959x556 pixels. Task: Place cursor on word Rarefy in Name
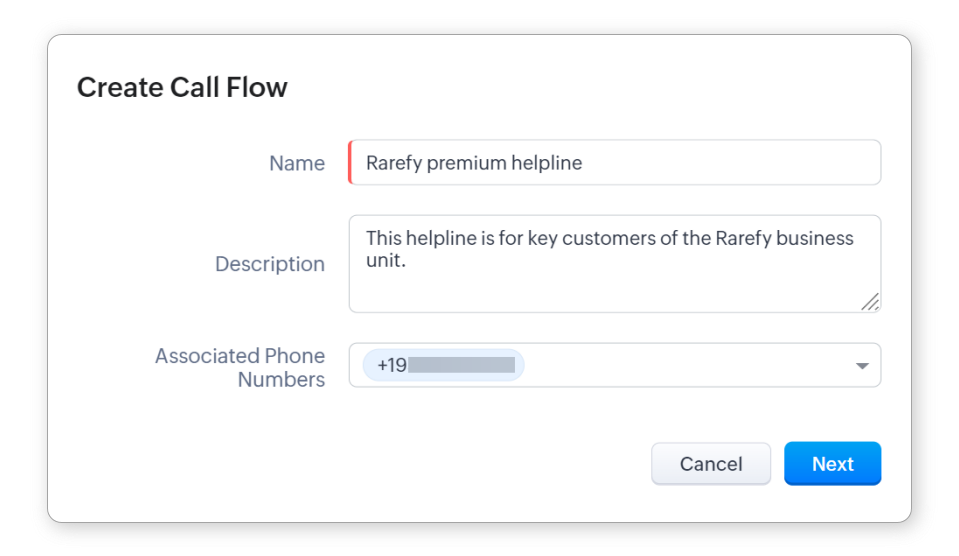[393, 163]
